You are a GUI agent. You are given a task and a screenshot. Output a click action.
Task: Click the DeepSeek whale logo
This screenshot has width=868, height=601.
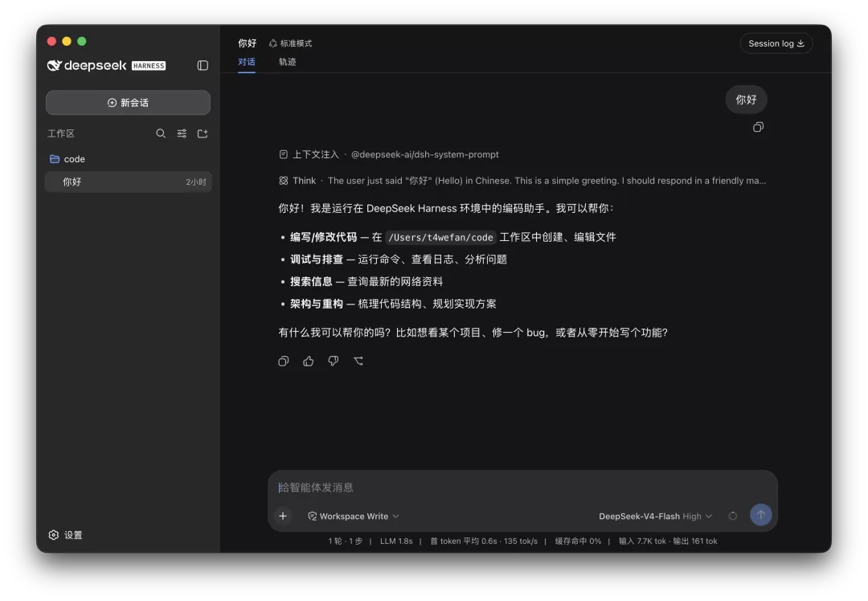(54, 65)
